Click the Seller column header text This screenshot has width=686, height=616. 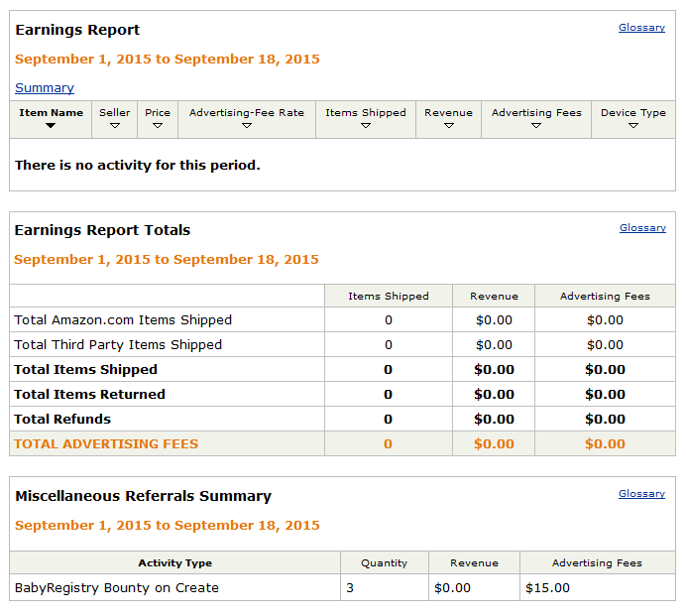point(115,113)
